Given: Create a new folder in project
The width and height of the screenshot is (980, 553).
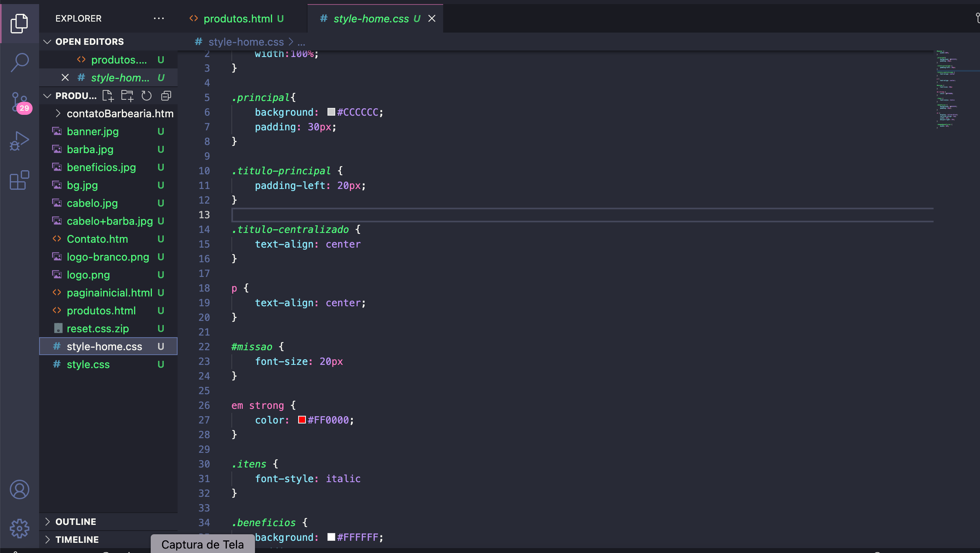Looking at the screenshot, I should coord(127,96).
